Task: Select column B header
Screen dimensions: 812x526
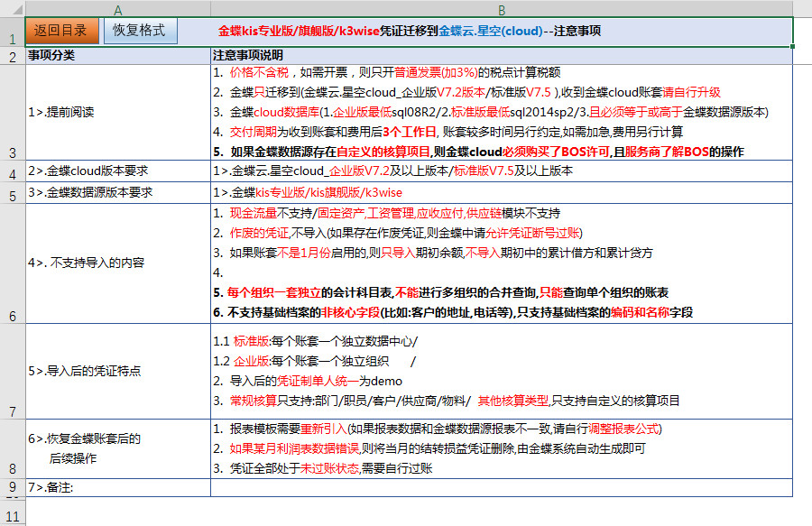Action: 501,8
